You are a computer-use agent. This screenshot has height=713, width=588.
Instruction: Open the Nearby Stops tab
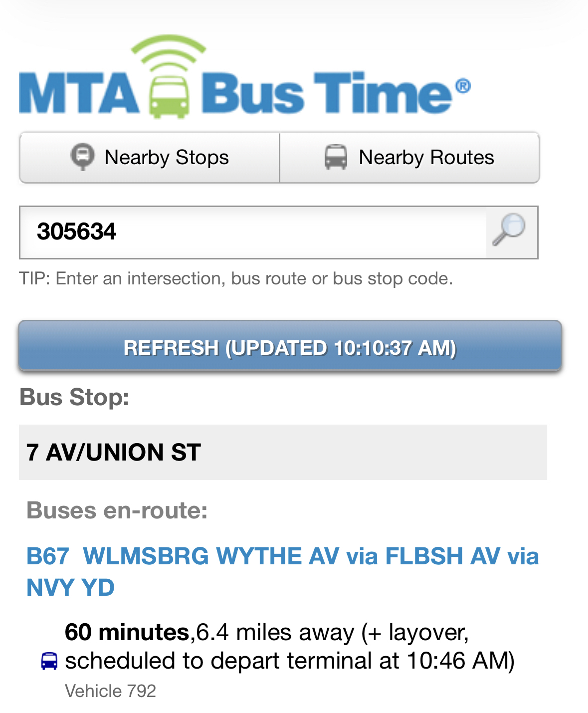150,158
